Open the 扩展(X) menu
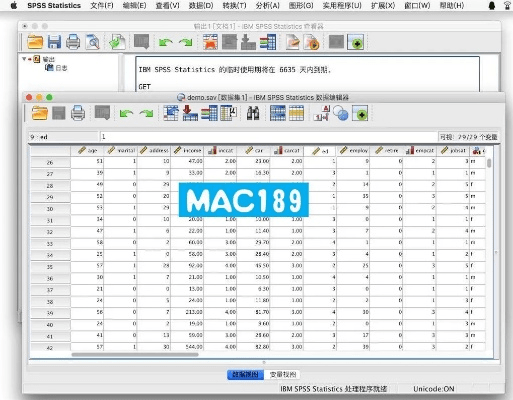513x400 pixels. 383,5
